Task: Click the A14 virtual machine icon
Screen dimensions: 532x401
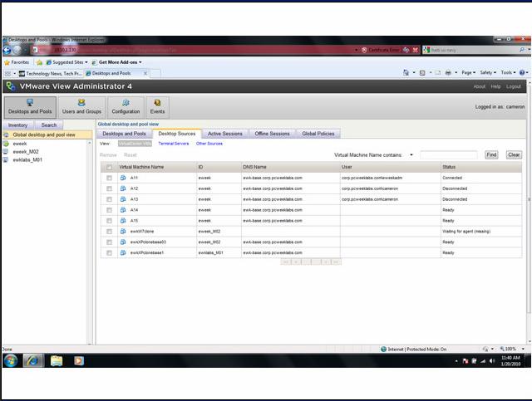Action: [x=123, y=210]
